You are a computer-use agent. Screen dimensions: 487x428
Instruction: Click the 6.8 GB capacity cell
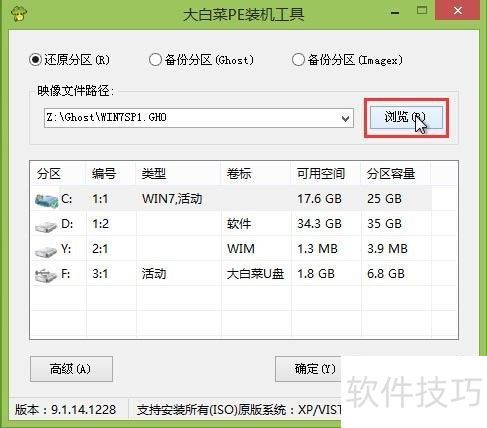pos(386,274)
